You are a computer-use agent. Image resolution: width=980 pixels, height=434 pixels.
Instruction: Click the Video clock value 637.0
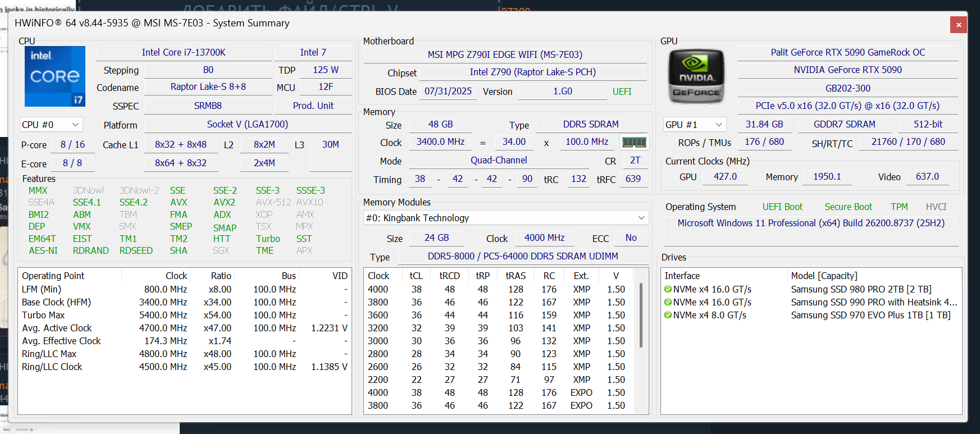[x=927, y=177]
